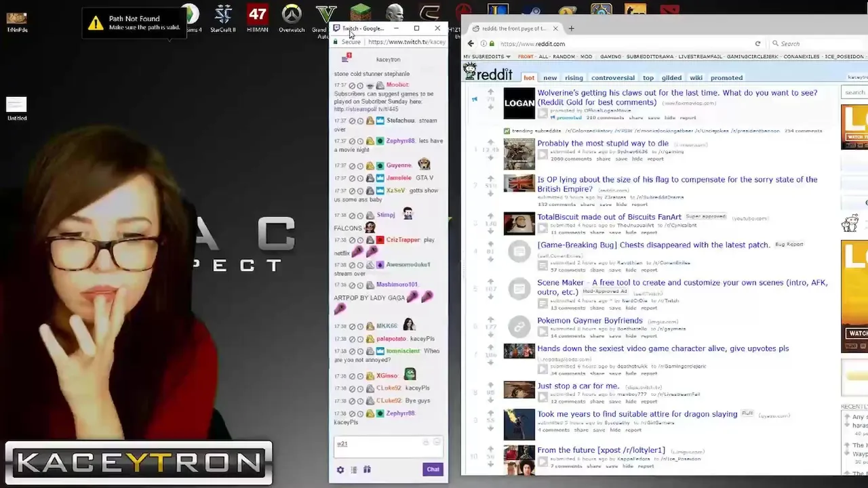Image resolution: width=868 pixels, height=488 pixels.
Task: Click the list icon beside the chat gear
Action: 353,470
